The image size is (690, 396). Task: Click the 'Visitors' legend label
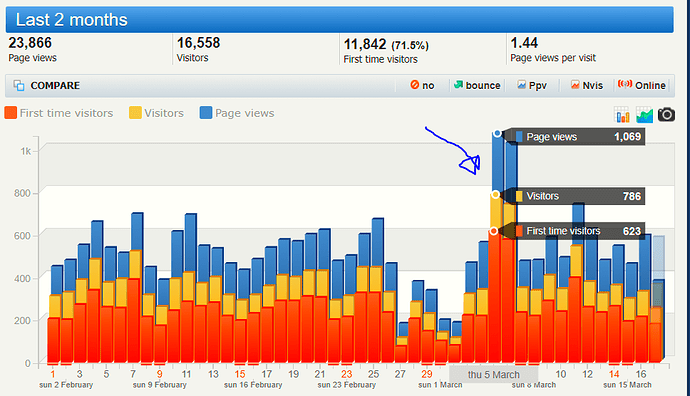click(164, 113)
